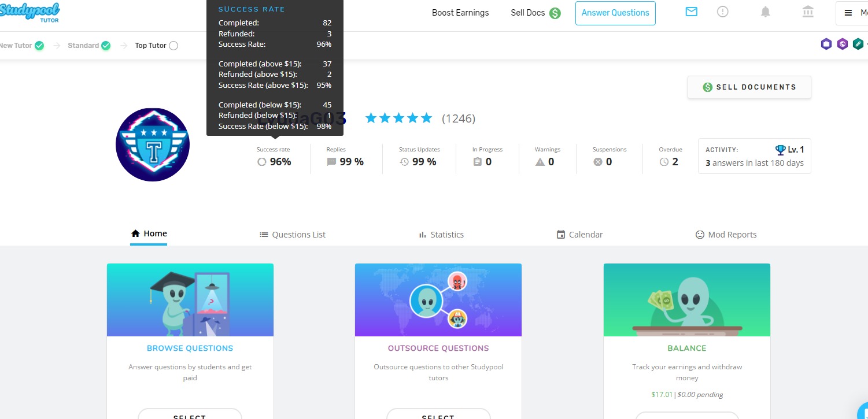The image size is (868, 419).
Task: Open the messages envelope icon
Action: [x=691, y=12]
